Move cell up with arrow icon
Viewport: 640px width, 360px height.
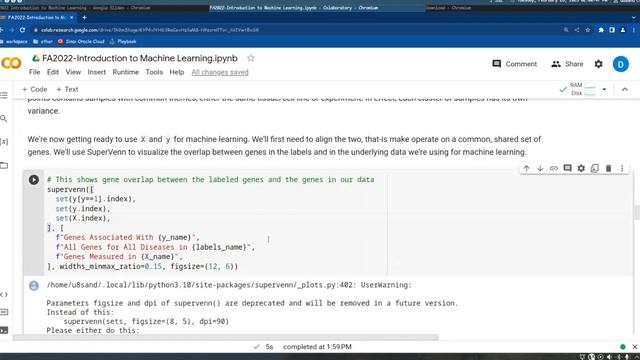pos(527,168)
